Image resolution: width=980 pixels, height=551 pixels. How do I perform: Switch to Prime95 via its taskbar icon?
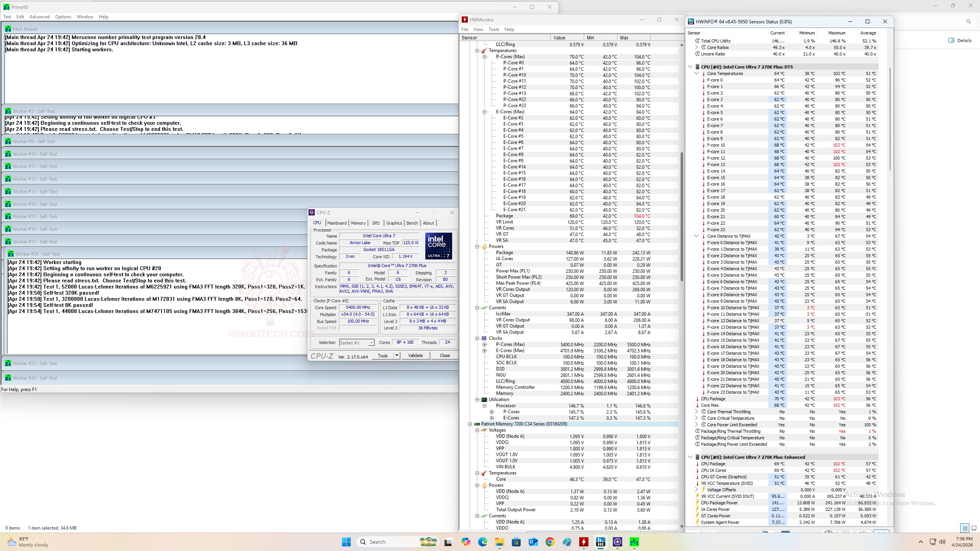tap(634, 542)
